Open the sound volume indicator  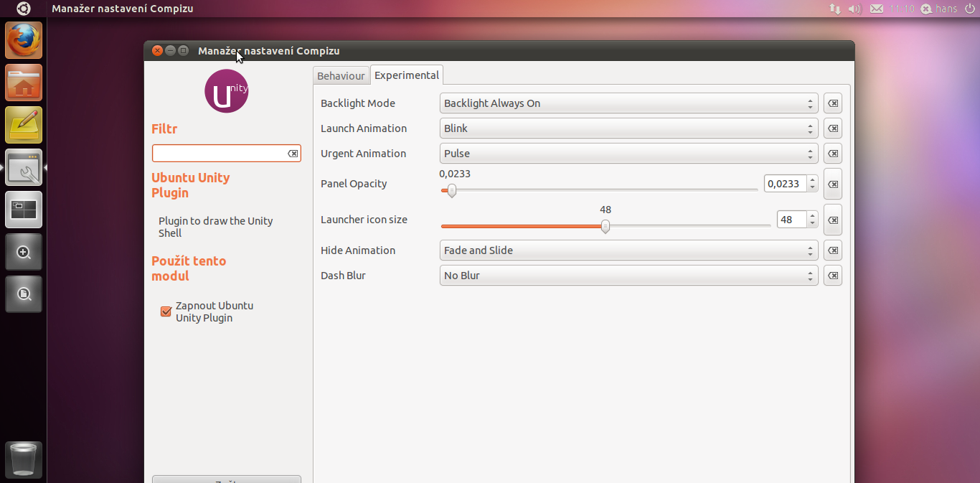point(854,9)
